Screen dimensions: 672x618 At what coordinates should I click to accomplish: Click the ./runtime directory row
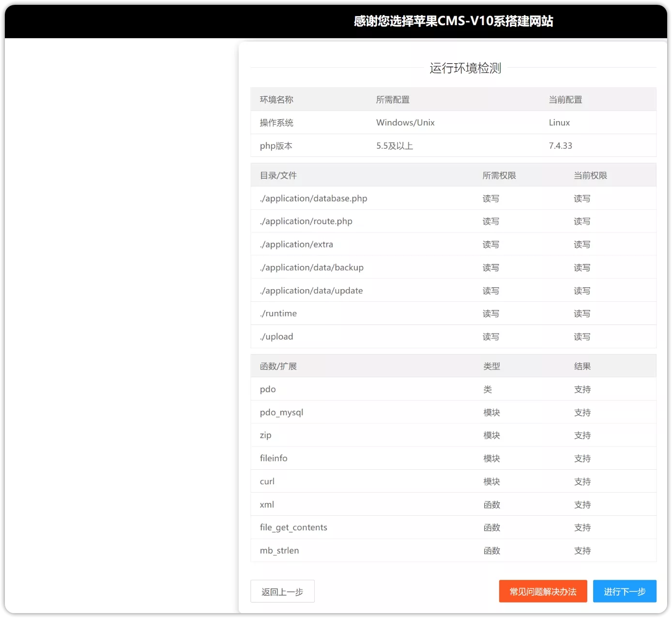pos(278,313)
